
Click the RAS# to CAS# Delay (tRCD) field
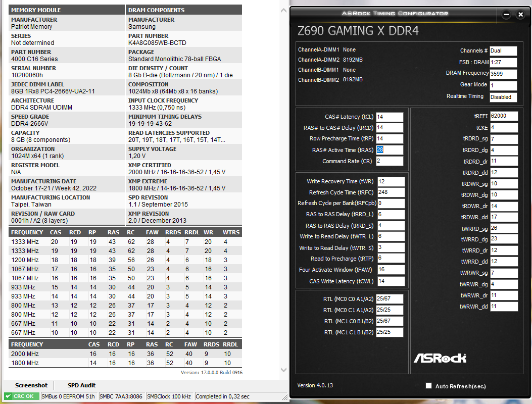click(x=390, y=128)
